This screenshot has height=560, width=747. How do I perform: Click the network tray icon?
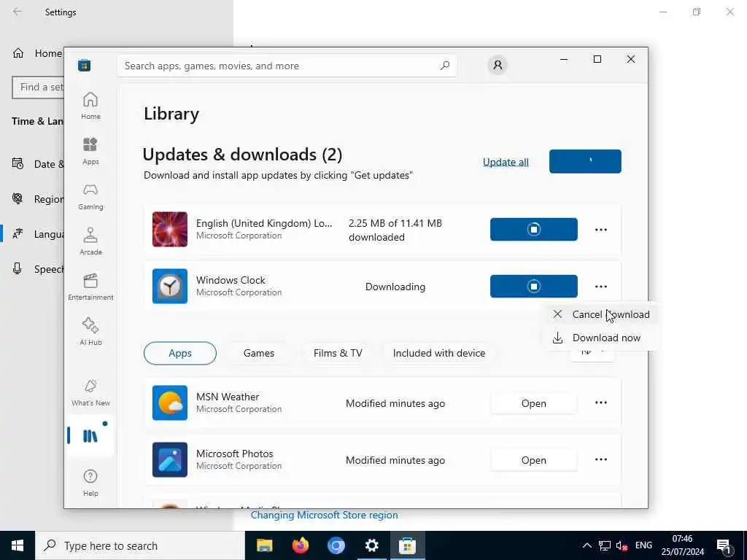pyautogui.click(x=605, y=545)
